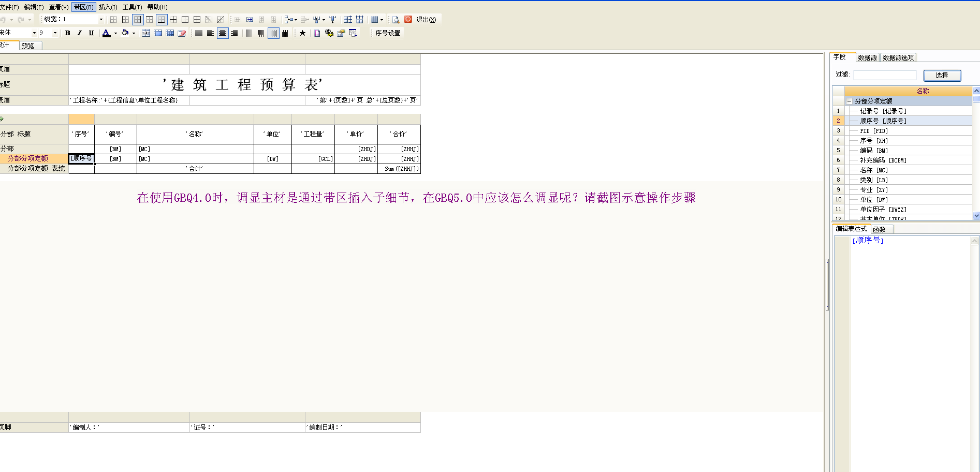Click the eraser clear format icon

click(182, 33)
